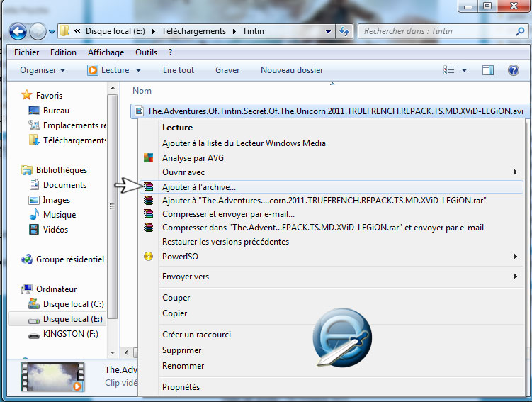
Task: Click the Lecture toolbar button
Action: coord(108,70)
